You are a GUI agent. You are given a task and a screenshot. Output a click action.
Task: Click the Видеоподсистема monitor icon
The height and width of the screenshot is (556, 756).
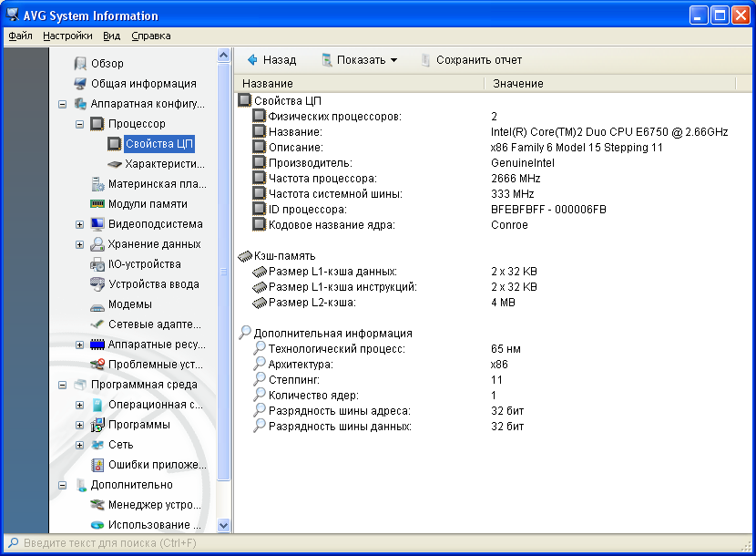(x=97, y=224)
